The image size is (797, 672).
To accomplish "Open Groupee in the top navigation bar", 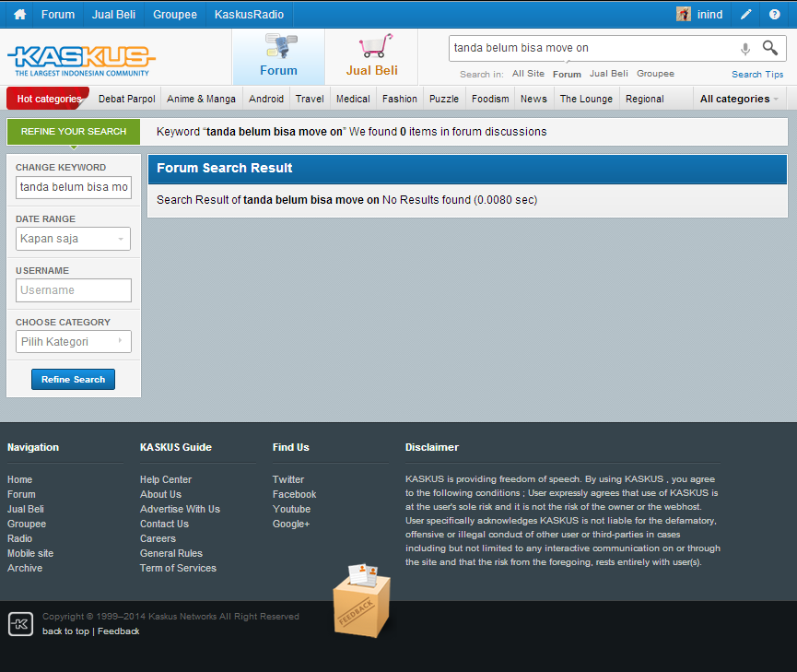I will [175, 14].
